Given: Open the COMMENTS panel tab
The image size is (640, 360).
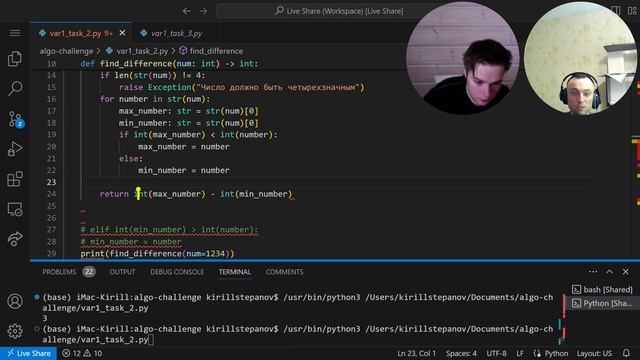Looking at the screenshot, I should tap(284, 272).
